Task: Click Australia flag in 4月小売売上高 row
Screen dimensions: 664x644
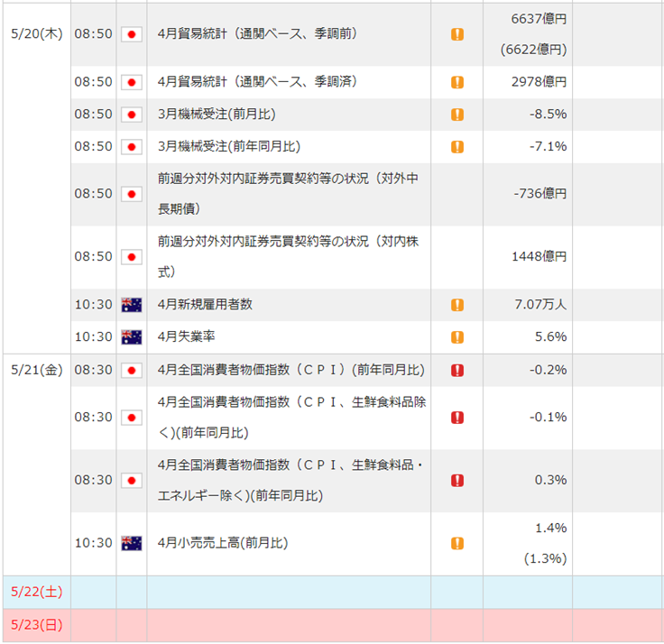Action: click(x=132, y=543)
